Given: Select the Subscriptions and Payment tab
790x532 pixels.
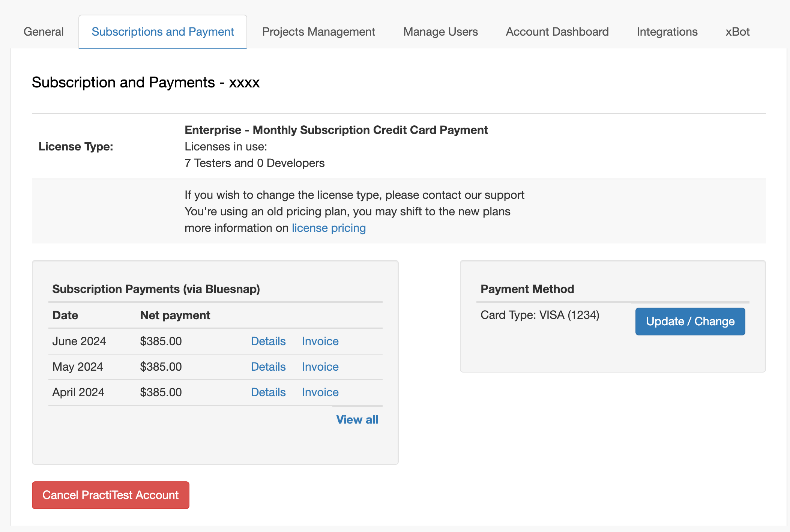Looking at the screenshot, I should (162, 32).
